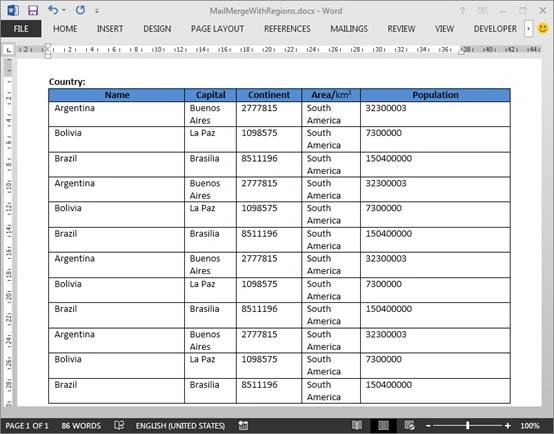Switch to Web Layout view
This screenshot has height=434, width=554.
coord(409,425)
